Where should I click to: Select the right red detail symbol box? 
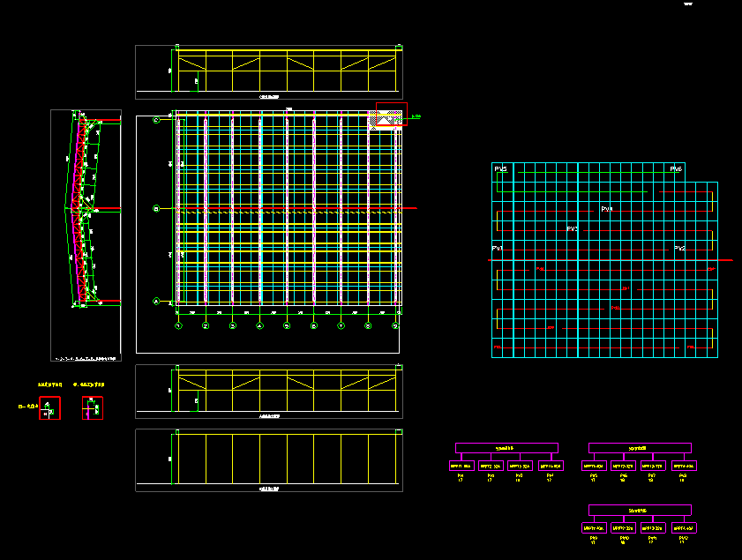click(x=92, y=407)
